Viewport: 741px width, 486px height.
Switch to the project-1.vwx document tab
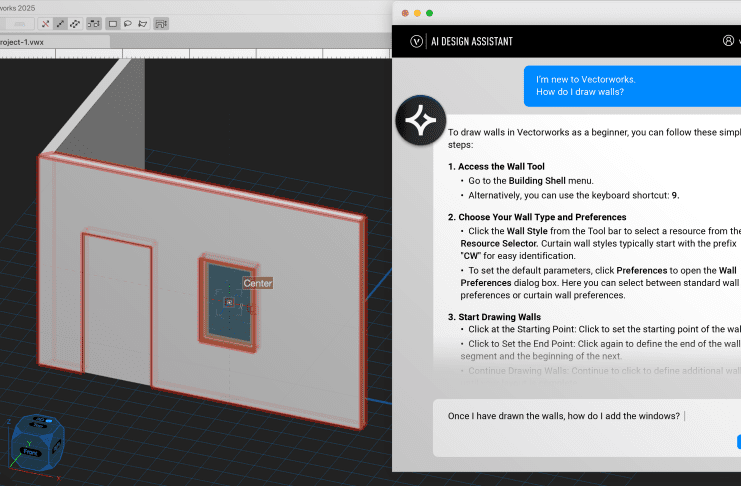25,43
